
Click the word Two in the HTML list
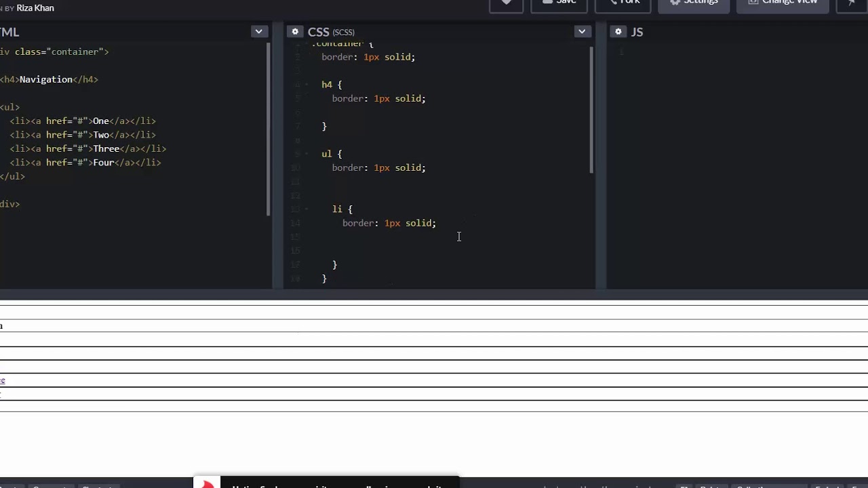pyautogui.click(x=100, y=135)
